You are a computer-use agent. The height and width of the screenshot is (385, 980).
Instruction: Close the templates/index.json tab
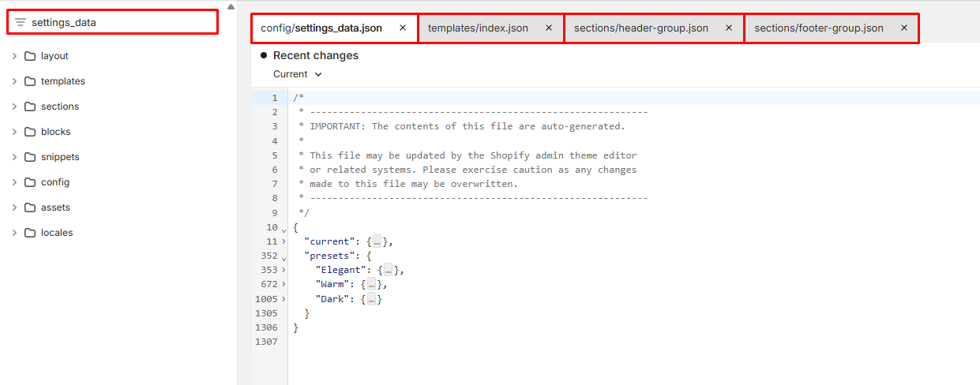(549, 28)
